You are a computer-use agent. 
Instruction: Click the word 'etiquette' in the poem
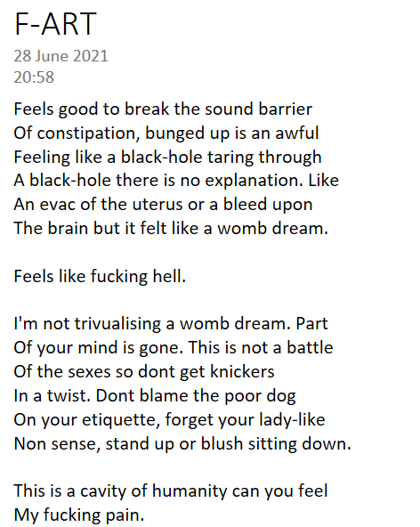tap(121, 420)
